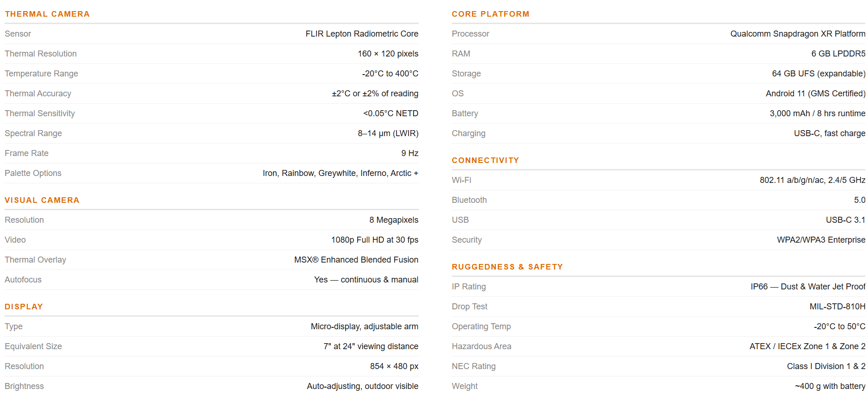Select the Qualcomm Snapdragon XR Platform value
The image size is (868, 395).
[x=798, y=34]
